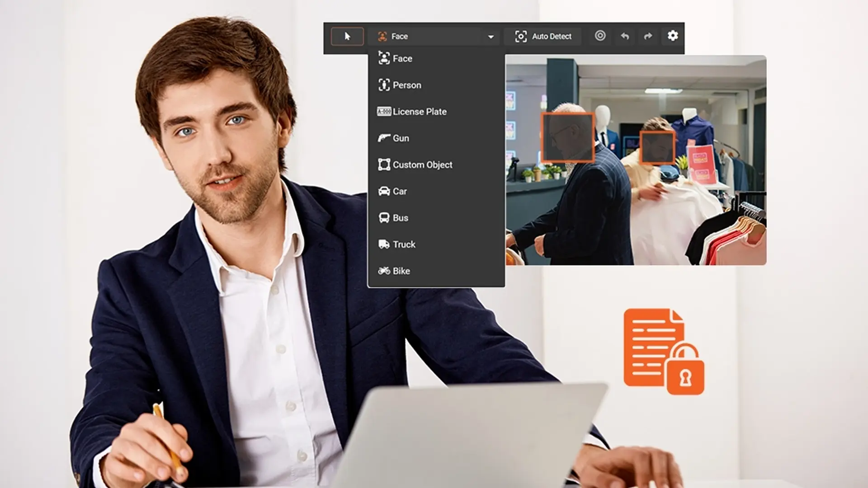Select Truck in the dropdown menu
This screenshot has height=488, width=868.
pos(403,244)
